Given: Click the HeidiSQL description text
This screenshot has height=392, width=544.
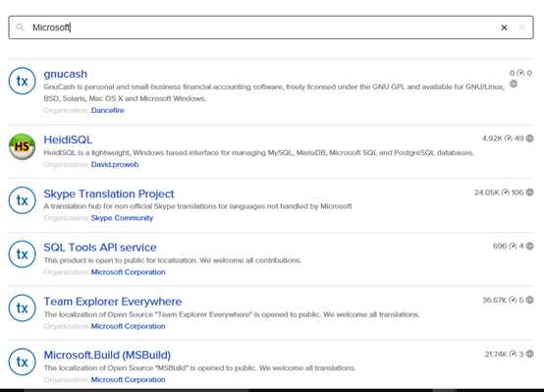Looking at the screenshot, I should (258, 153).
